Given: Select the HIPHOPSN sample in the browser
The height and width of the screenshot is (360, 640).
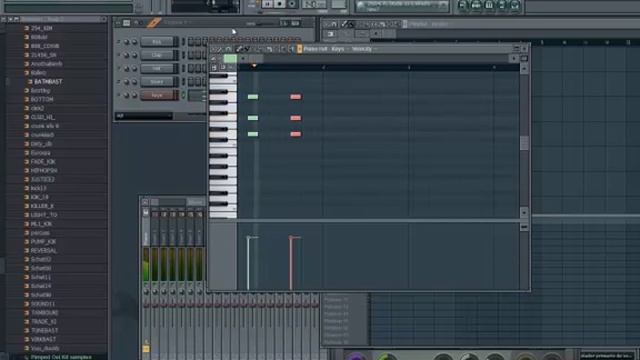Looking at the screenshot, I should (44, 170).
